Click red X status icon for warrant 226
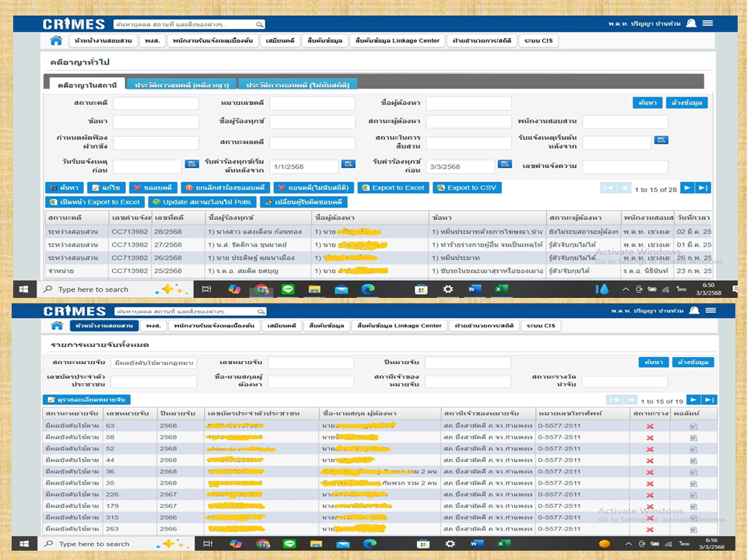 pos(650,495)
